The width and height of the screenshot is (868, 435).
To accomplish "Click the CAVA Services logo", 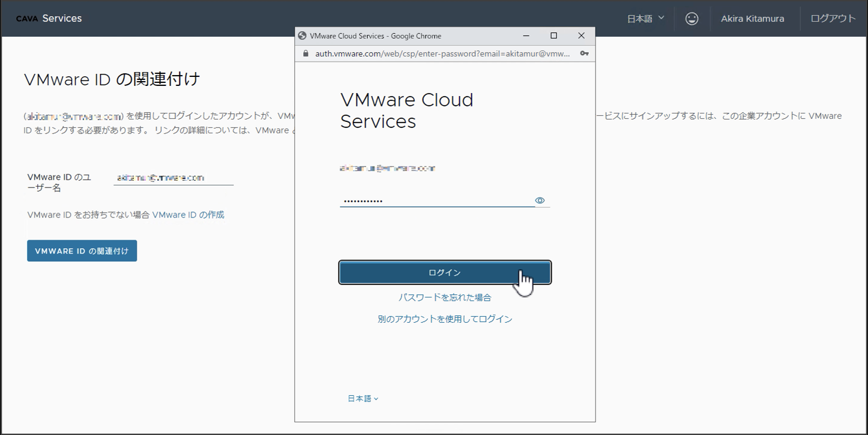I will pyautogui.click(x=49, y=19).
